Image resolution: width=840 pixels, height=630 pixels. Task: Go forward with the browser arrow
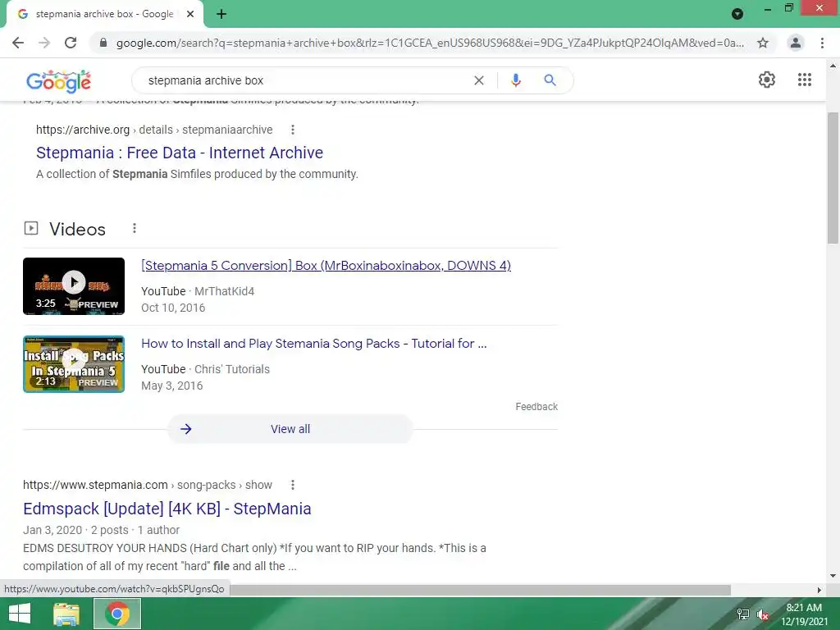point(44,43)
